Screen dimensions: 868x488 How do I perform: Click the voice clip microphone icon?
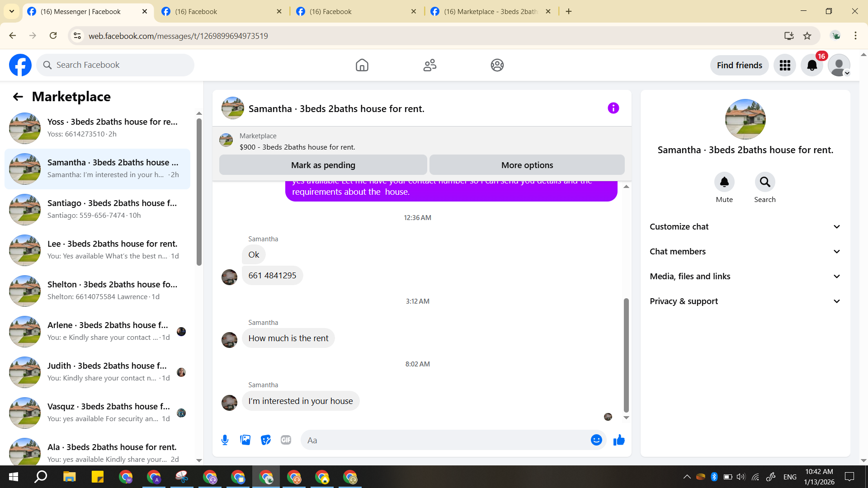(x=225, y=440)
